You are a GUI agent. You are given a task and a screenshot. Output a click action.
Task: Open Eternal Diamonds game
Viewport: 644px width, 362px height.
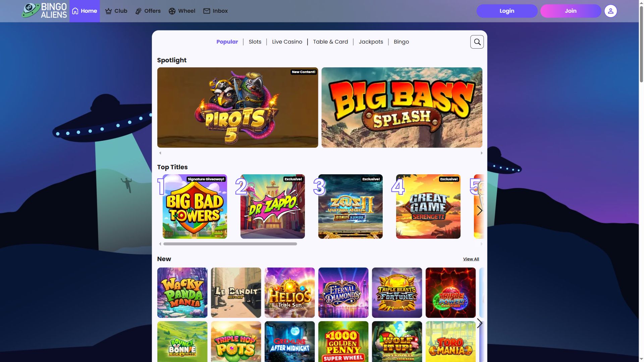[343, 293]
